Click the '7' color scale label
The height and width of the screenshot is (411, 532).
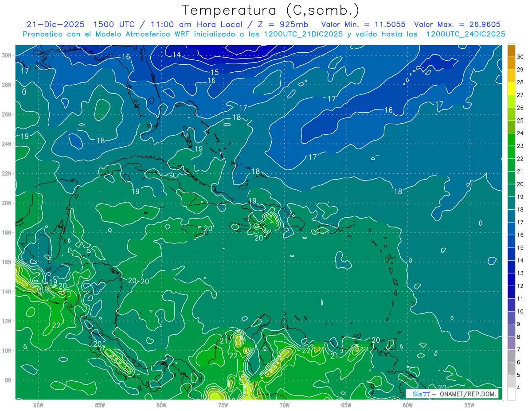(519, 349)
